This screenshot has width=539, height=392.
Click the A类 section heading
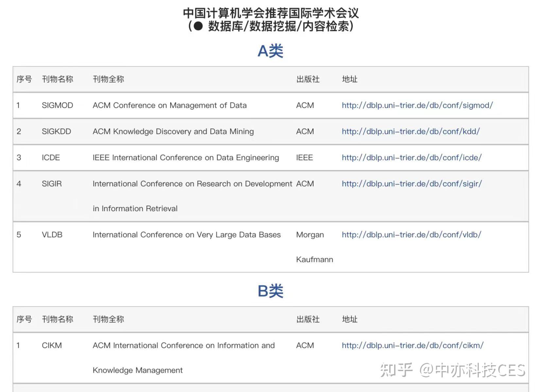270,51
